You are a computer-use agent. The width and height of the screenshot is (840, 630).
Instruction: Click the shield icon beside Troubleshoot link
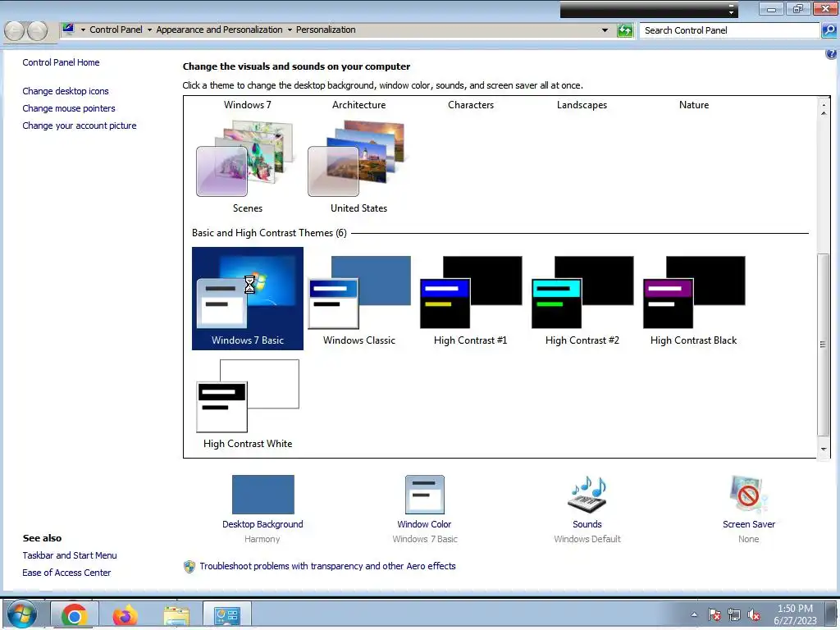(x=189, y=567)
